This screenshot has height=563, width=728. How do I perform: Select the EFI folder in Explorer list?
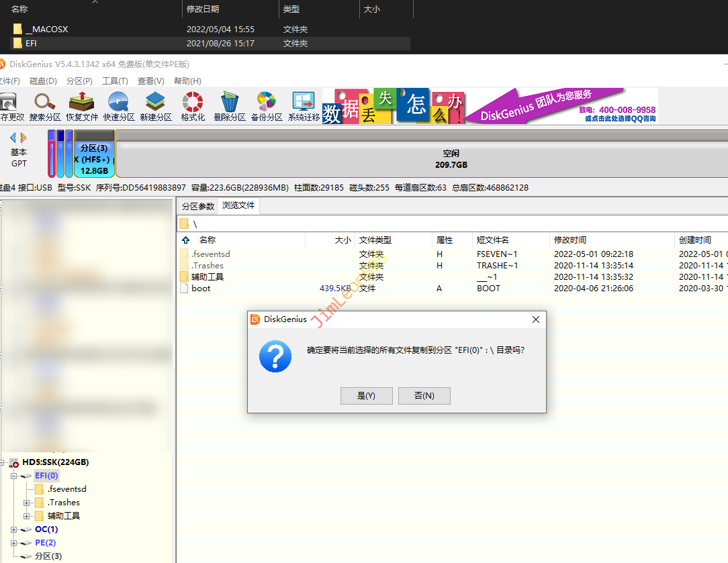32,44
